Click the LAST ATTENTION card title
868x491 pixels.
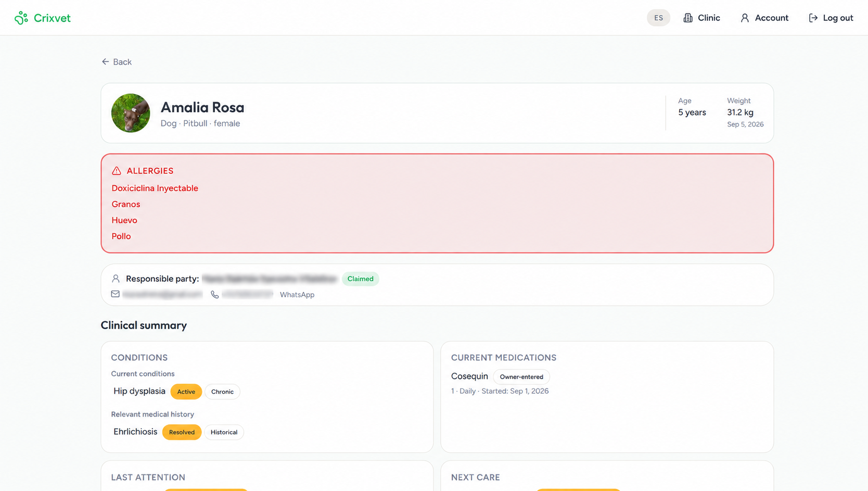pos(148,477)
